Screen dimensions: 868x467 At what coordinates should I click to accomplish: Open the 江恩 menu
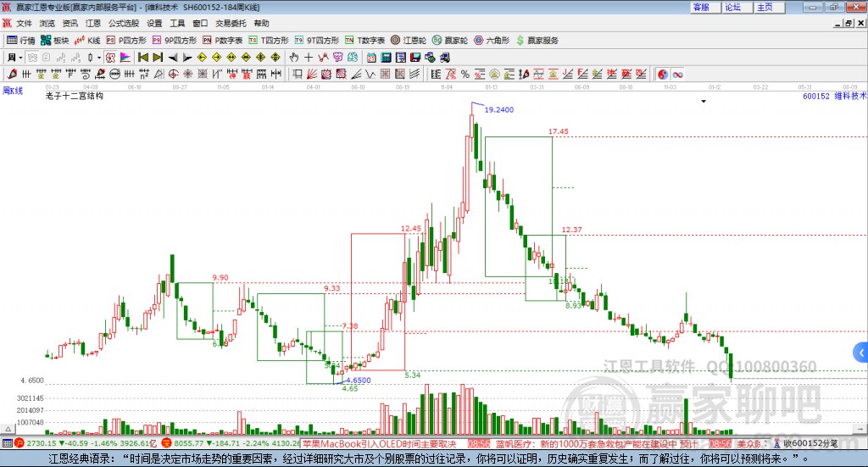coord(93,23)
